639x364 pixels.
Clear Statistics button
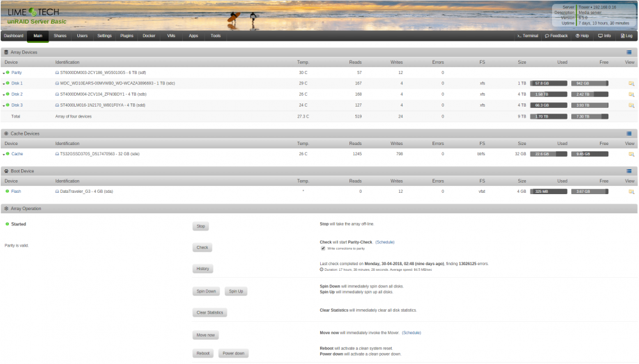point(210,313)
